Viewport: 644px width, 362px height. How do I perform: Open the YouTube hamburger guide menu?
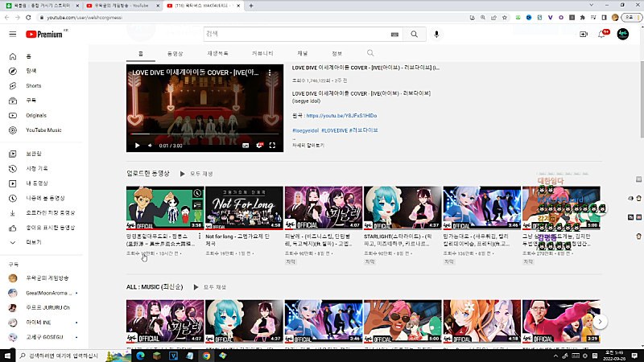tap(13, 35)
